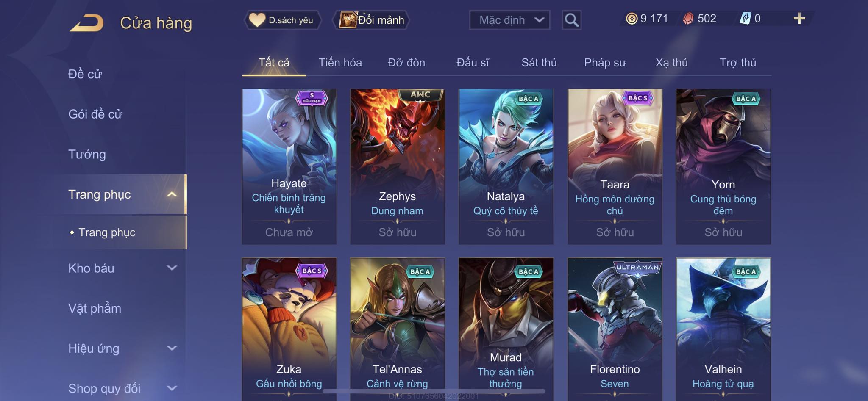Go to Tướng in sidebar
The image size is (868, 401).
[x=87, y=154]
